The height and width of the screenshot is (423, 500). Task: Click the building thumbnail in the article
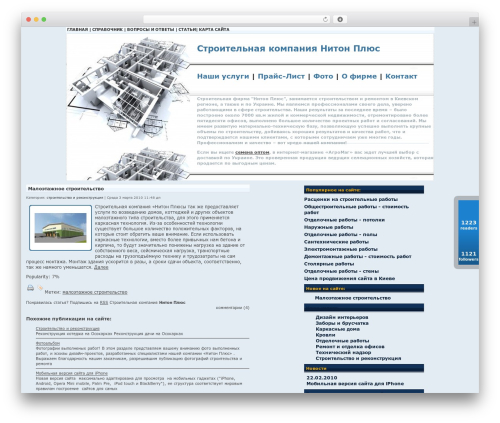pyautogui.click(x=60, y=228)
